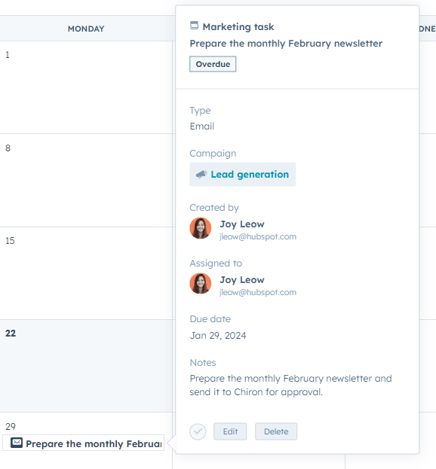Select the calendar cell for the 1st
The height and width of the screenshot is (469, 436).
tap(86, 87)
